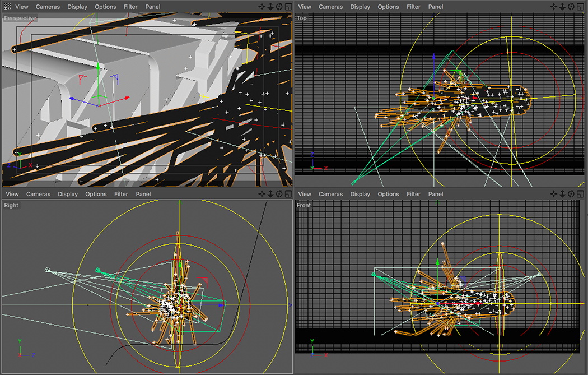The width and height of the screenshot is (588, 375).
Task: Open the Cameras menu in Front viewport
Action: [331, 194]
